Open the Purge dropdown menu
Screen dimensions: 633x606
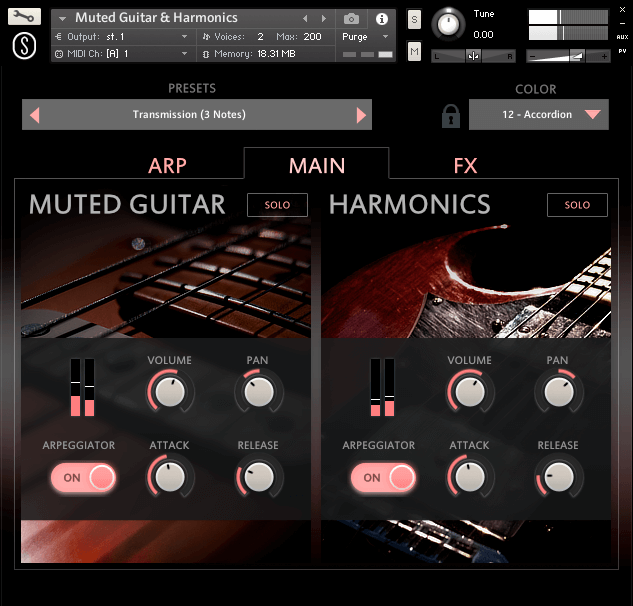[365, 37]
